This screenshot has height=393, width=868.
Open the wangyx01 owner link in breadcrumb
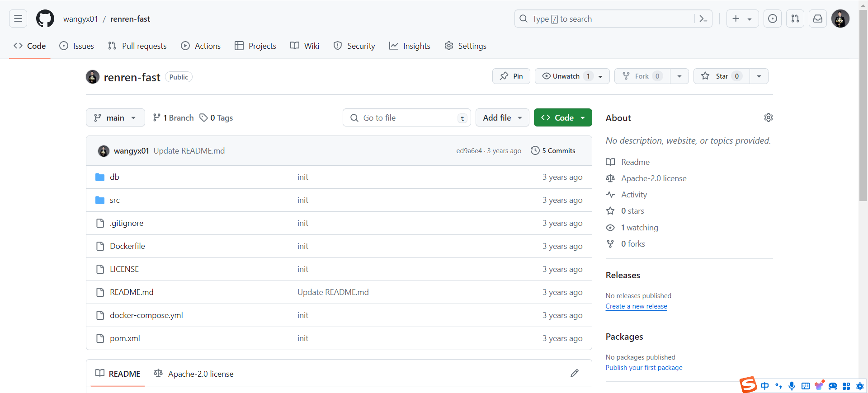[80, 19]
